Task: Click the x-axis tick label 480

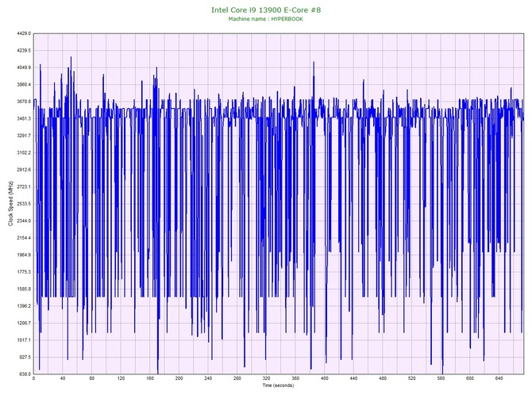Action: [x=383, y=378]
